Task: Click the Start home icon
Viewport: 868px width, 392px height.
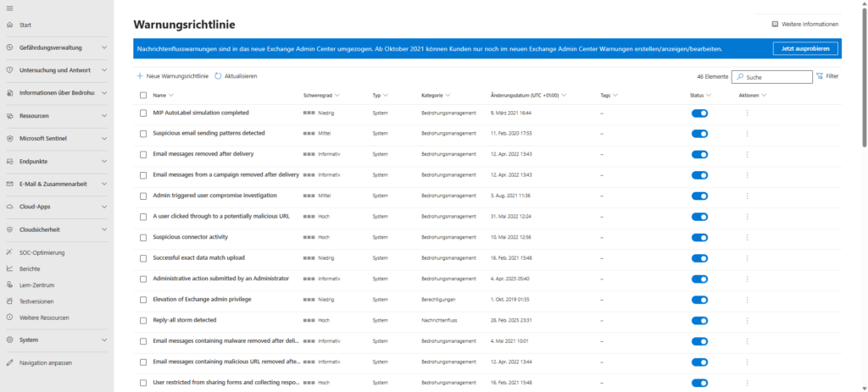Action: click(9, 25)
